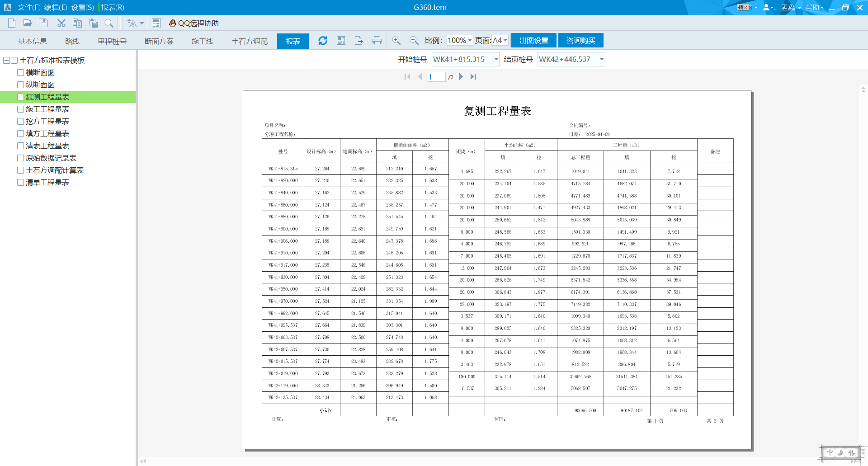Click the Copy icon in toolbar
This screenshot has height=466, width=868.
[x=77, y=23]
